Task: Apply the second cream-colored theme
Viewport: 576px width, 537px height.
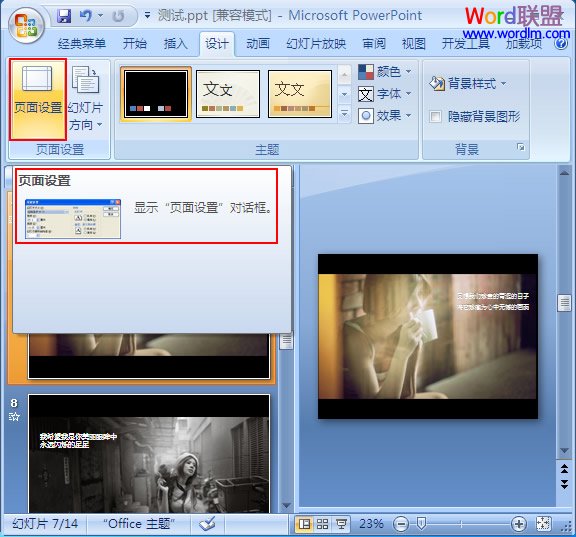Action: point(228,94)
